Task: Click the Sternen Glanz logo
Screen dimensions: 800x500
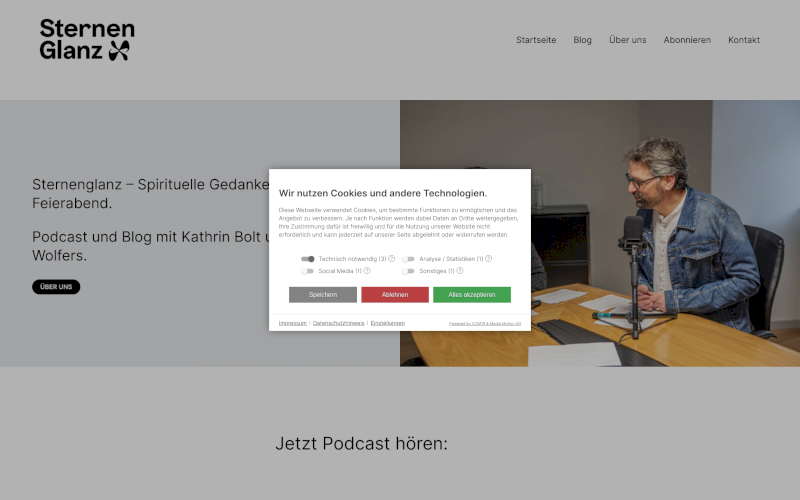Action: [x=87, y=40]
